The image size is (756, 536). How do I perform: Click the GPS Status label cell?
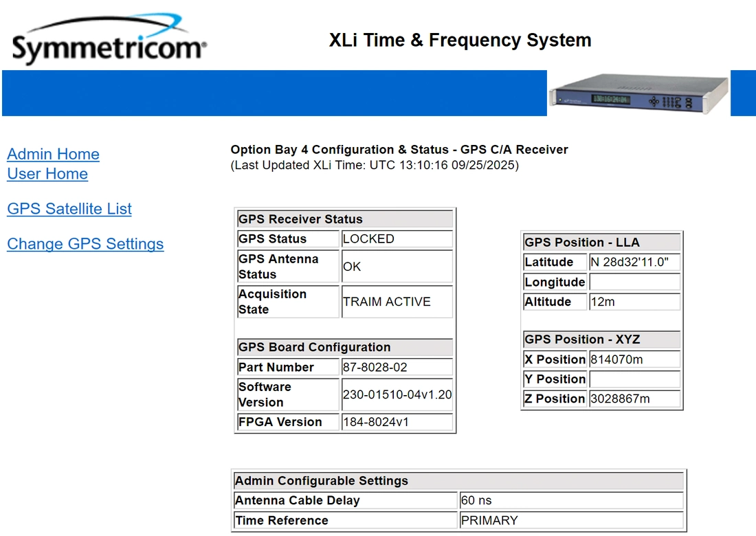[x=289, y=238]
